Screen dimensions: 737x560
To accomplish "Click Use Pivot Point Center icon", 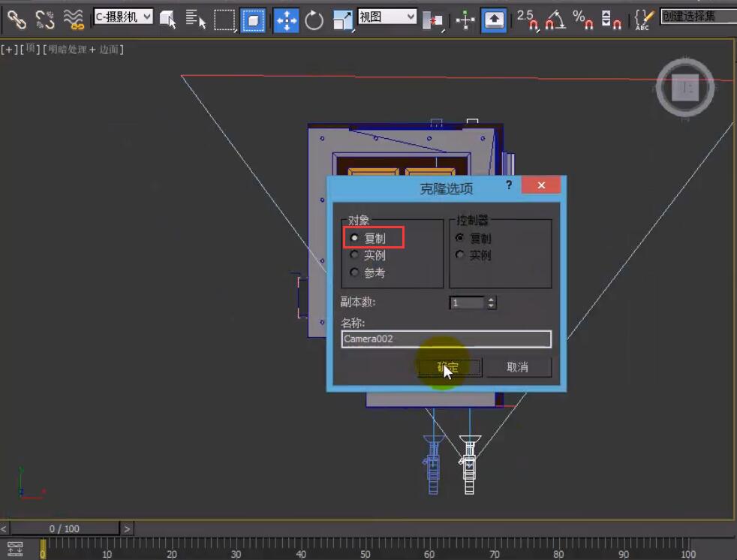I will pyautogui.click(x=433, y=20).
